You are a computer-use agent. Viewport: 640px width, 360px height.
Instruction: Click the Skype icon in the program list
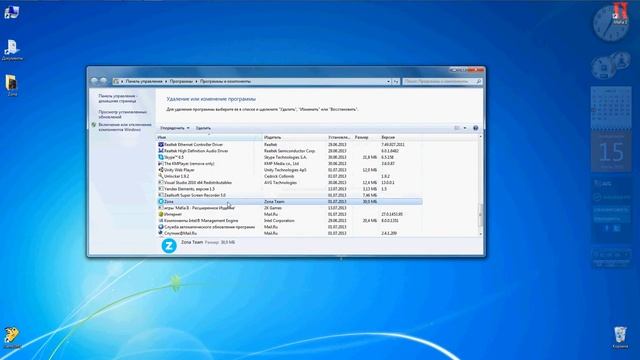pos(160,157)
